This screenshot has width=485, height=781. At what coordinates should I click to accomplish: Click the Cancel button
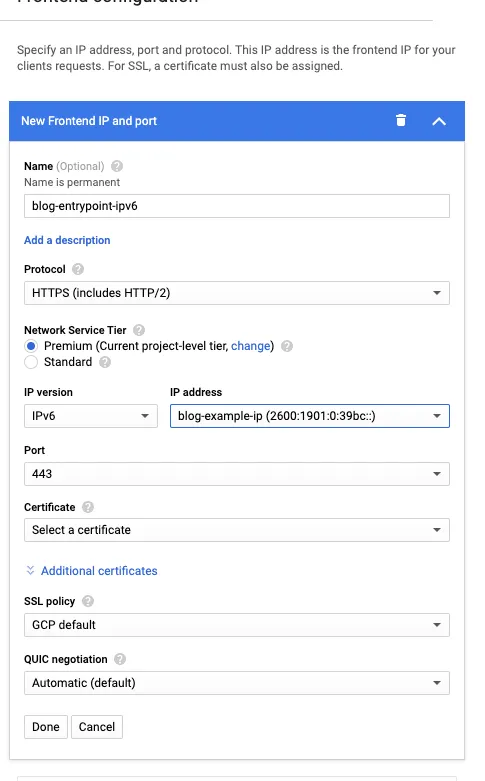click(x=97, y=727)
